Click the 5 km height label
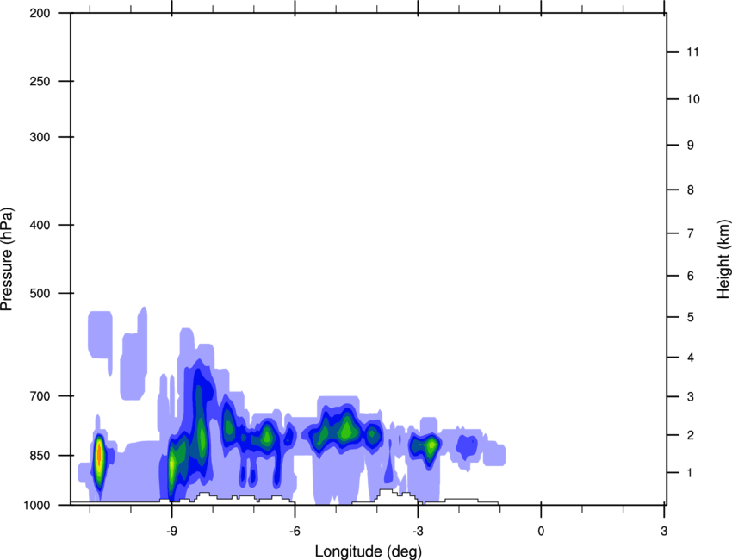This screenshot has width=732, height=560. pos(691,317)
